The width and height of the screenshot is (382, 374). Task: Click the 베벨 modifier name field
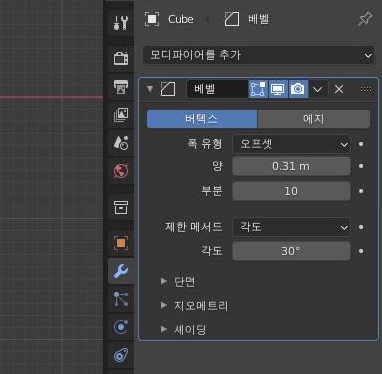pos(217,89)
